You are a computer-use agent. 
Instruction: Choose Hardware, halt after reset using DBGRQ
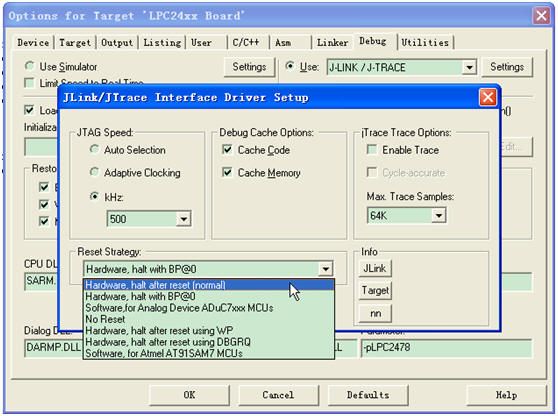coord(209,342)
